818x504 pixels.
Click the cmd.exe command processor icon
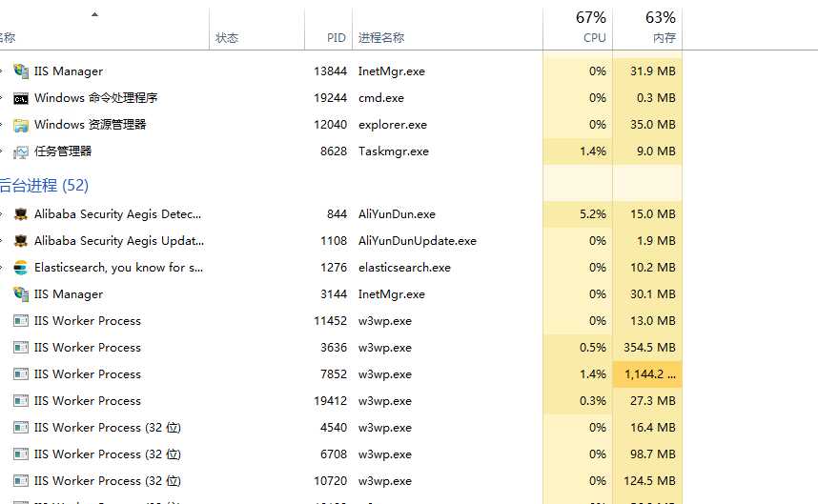tap(21, 98)
